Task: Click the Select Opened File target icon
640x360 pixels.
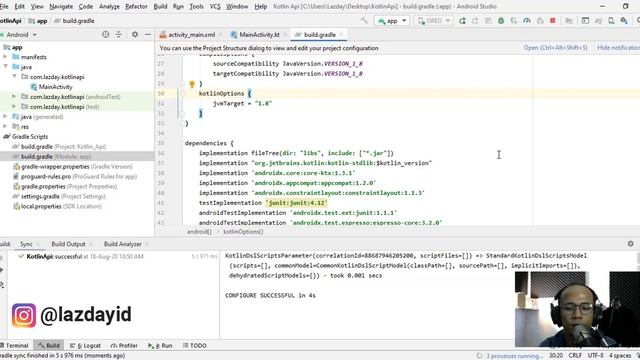Action: point(106,35)
